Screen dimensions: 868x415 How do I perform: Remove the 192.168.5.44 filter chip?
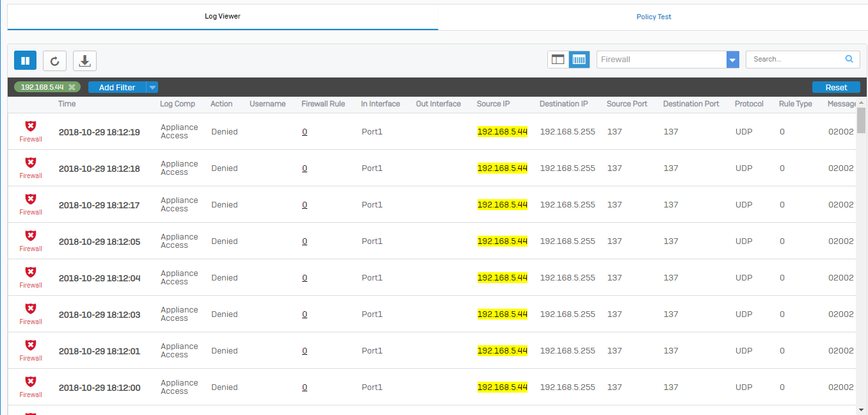[x=72, y=87]
